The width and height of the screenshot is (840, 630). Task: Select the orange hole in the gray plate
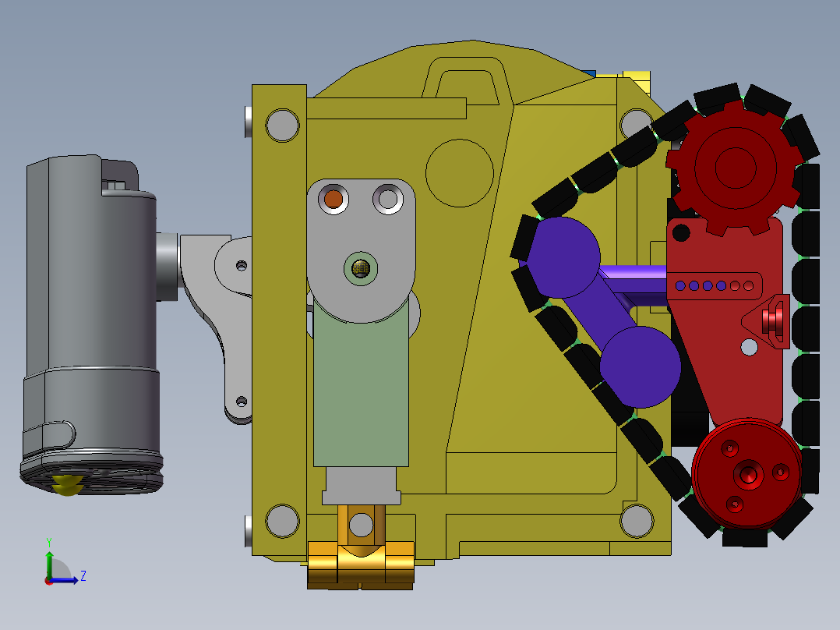pos(334,200)
